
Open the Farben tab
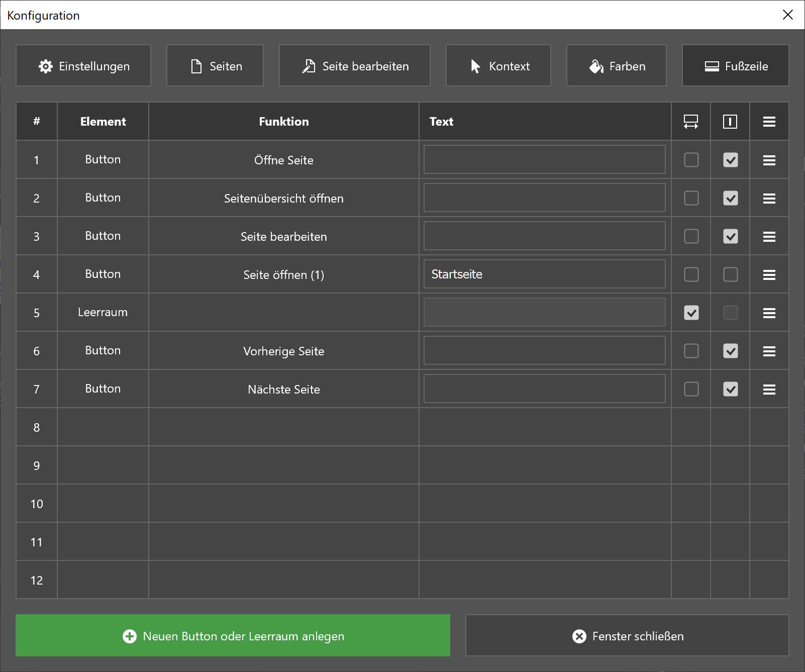coord(617,66)
